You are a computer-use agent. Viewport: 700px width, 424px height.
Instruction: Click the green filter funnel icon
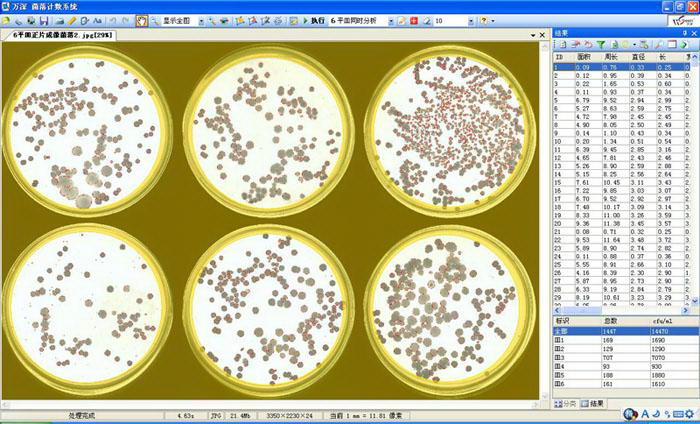point(600,45)
